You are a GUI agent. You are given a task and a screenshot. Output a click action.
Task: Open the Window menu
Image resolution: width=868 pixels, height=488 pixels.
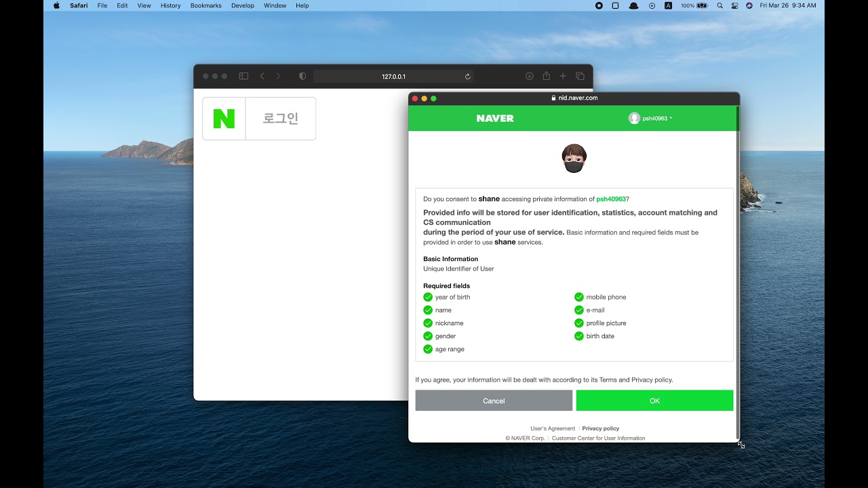tap(275, 5)
